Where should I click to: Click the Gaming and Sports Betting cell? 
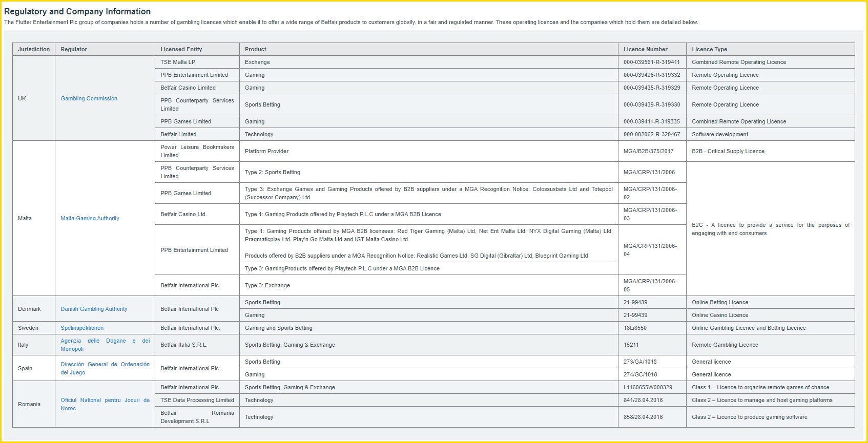429,328
